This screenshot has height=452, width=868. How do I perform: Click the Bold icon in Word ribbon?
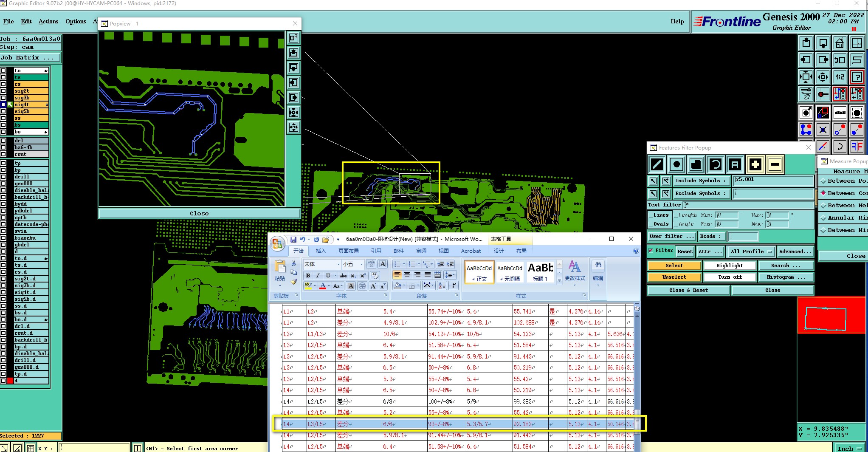[308, 276]
